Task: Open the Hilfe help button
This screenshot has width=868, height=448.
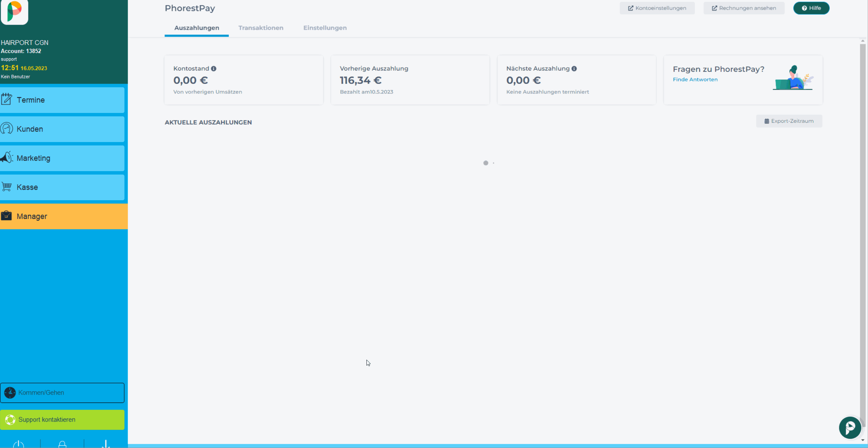Action: 811,8
